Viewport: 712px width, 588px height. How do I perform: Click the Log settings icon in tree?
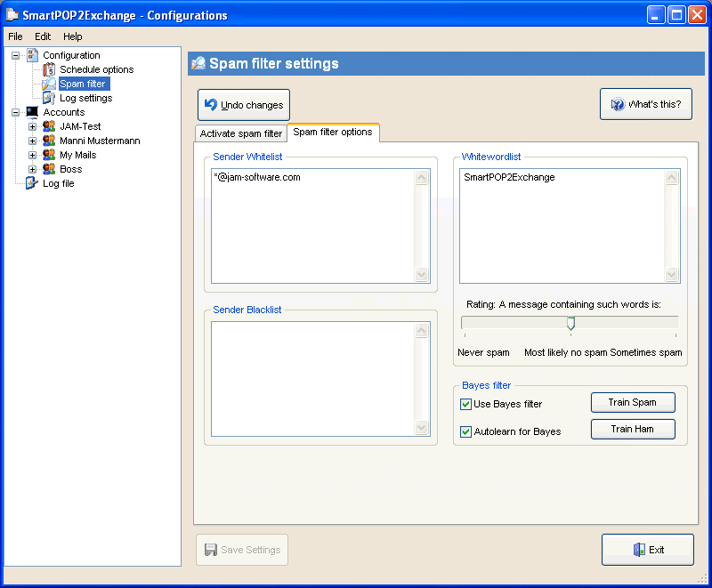(49, 98)
